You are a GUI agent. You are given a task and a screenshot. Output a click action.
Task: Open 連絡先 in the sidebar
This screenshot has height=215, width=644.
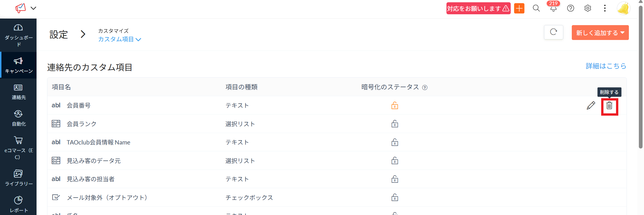tap(18, 92)
